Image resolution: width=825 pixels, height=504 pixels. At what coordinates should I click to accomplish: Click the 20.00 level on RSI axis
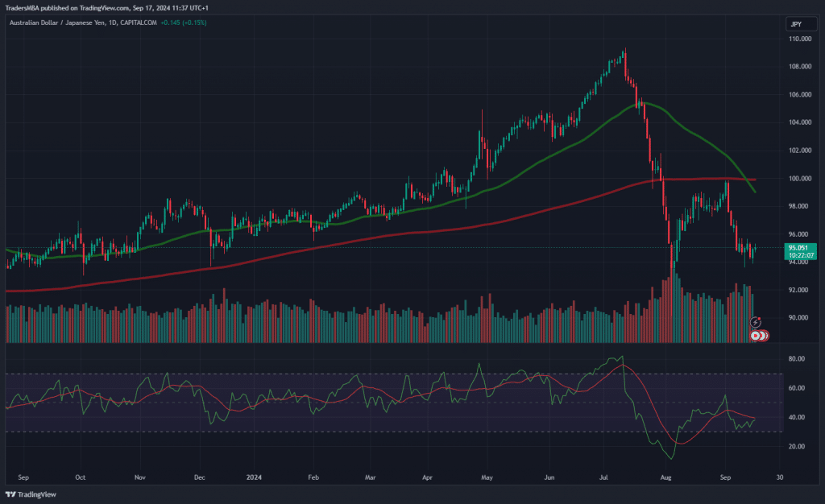pyautogui.click(x=798, y=446)
